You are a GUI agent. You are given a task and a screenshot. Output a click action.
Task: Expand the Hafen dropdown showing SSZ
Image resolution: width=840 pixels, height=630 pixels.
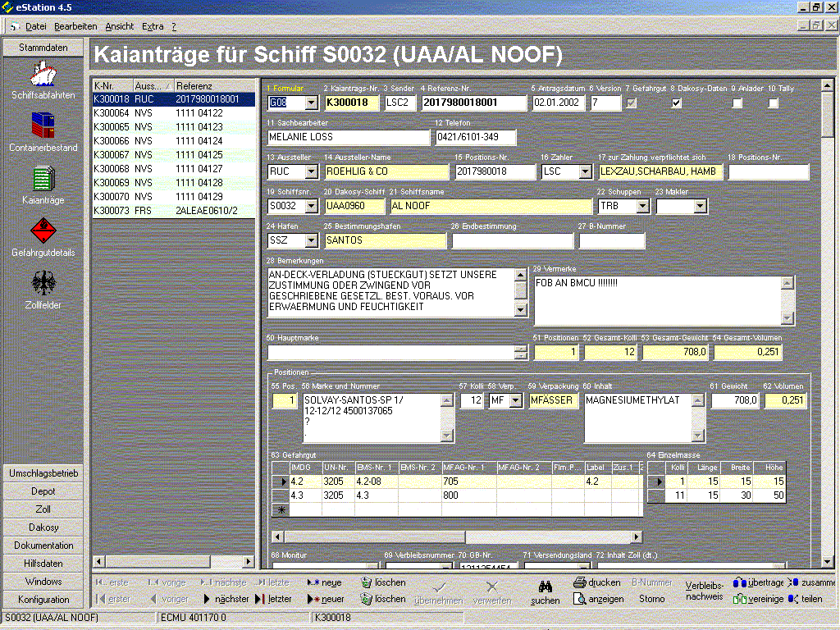(311, 241)
